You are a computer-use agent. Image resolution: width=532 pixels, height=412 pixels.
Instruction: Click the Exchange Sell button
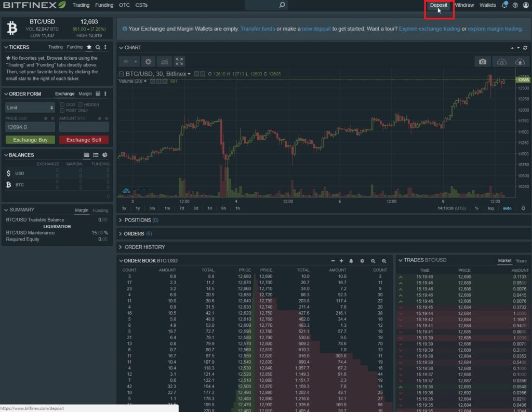pyautogui.click(x=84, y=140)
